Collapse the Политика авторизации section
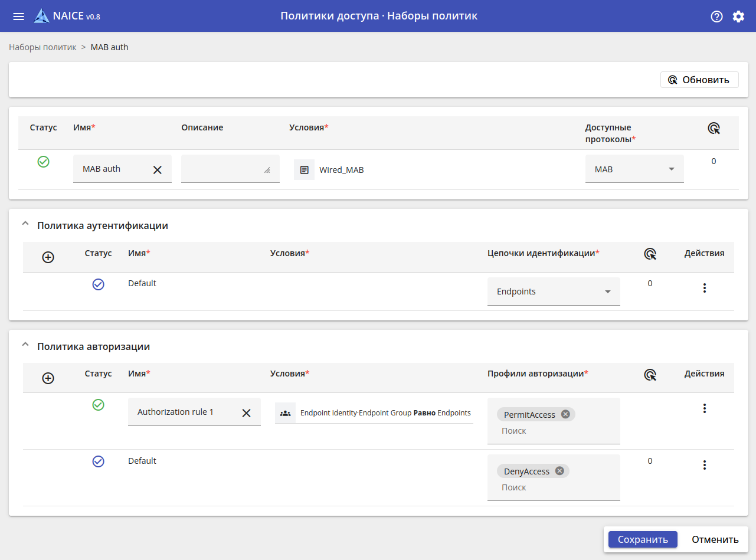 click(x=25, y=346)
